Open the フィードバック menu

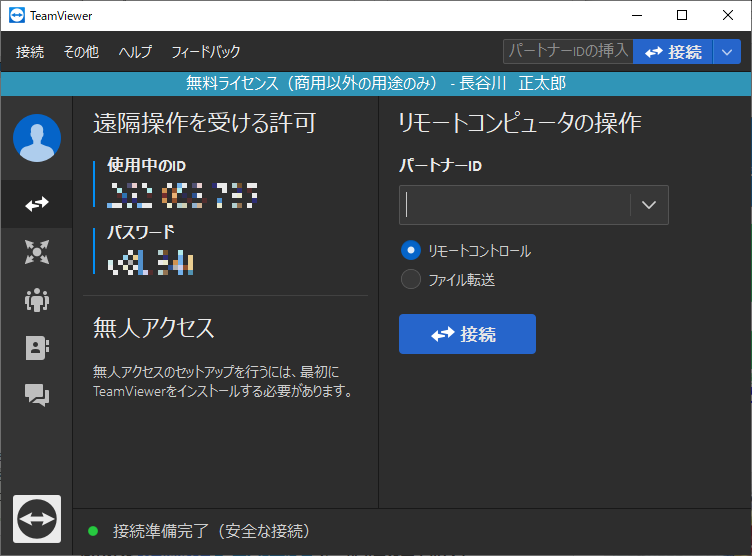click(206, 52)
